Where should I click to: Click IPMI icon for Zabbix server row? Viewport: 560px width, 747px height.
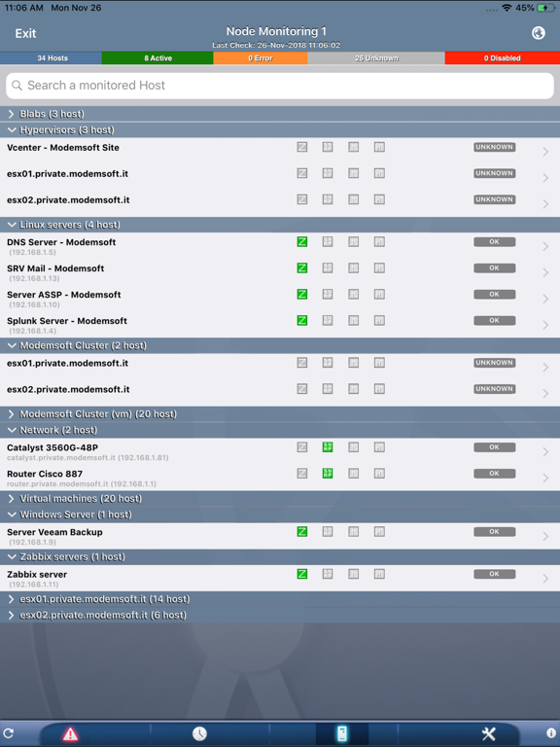[379, 574]
